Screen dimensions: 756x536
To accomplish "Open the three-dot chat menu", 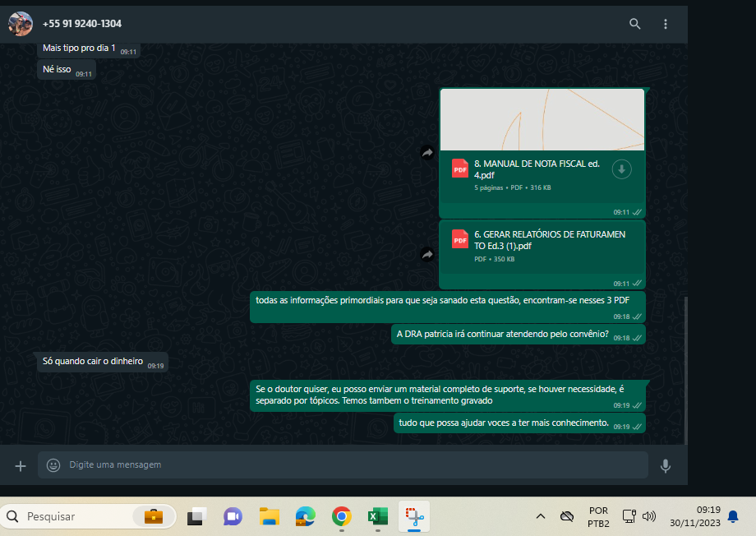I will (x=666, y=24).
